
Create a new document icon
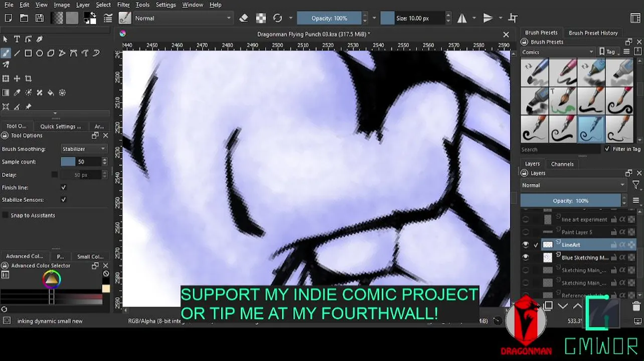8,18
